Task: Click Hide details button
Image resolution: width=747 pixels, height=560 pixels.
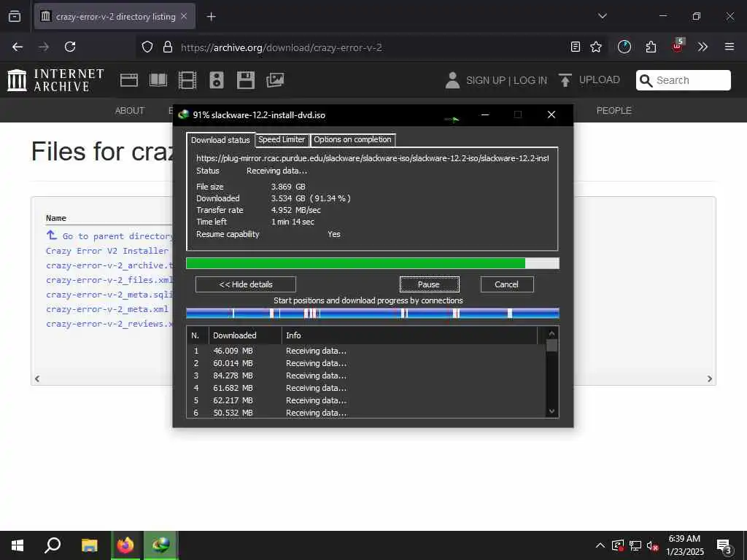Action: coord(246,284)
